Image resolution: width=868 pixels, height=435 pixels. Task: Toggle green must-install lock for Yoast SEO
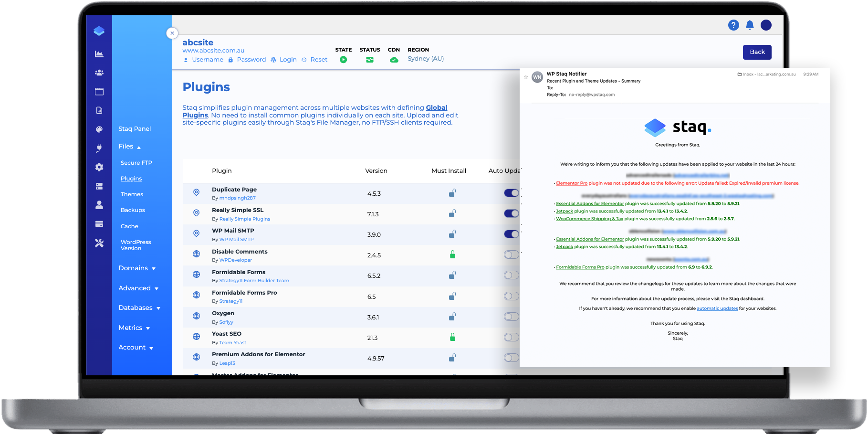(452, 337)
